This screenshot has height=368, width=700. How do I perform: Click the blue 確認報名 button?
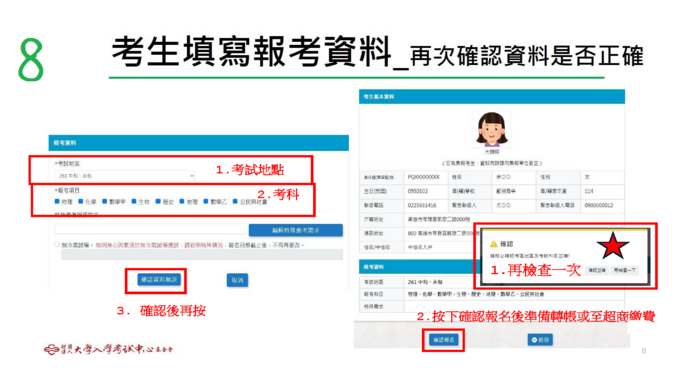(x=444, y=340)
